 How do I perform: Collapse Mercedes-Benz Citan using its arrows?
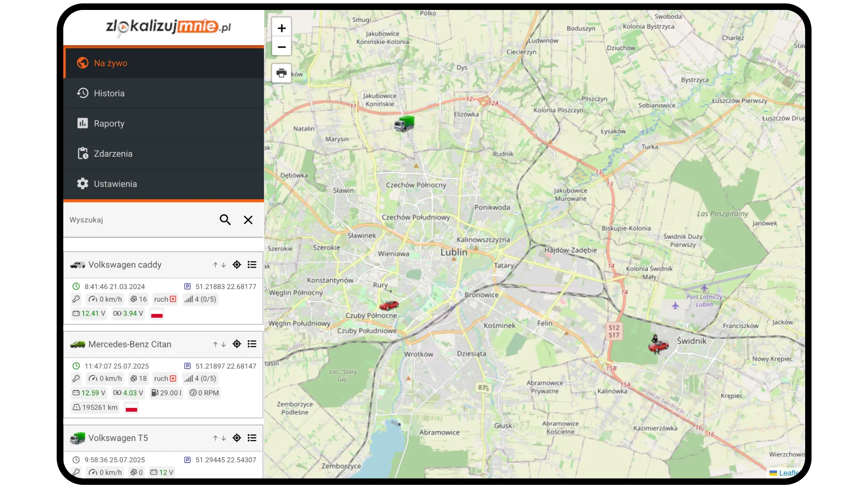tap(219, 345)
